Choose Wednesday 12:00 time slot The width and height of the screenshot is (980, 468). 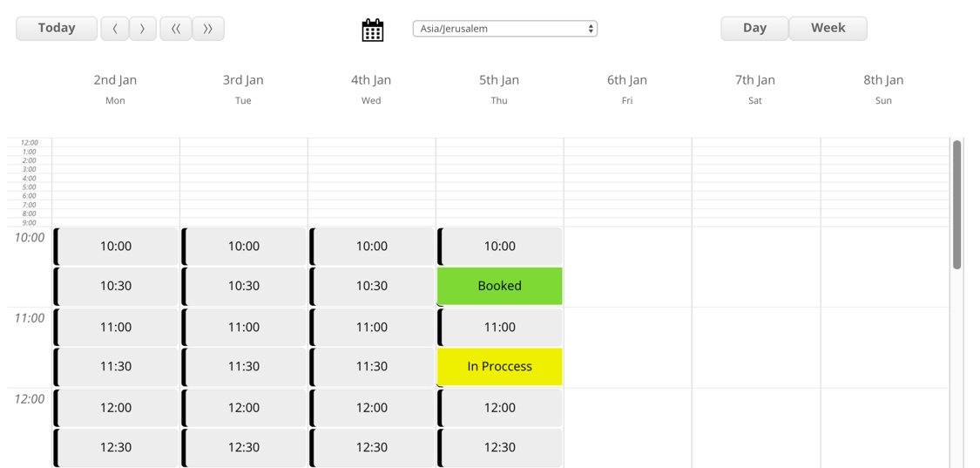click(372, 408)
